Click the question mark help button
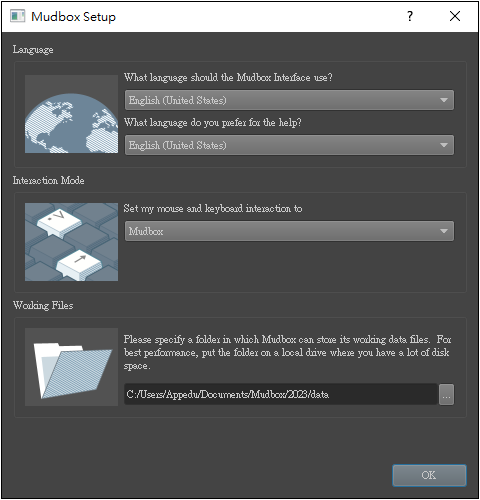The image size is (480, 500). (x=410, y=16)
